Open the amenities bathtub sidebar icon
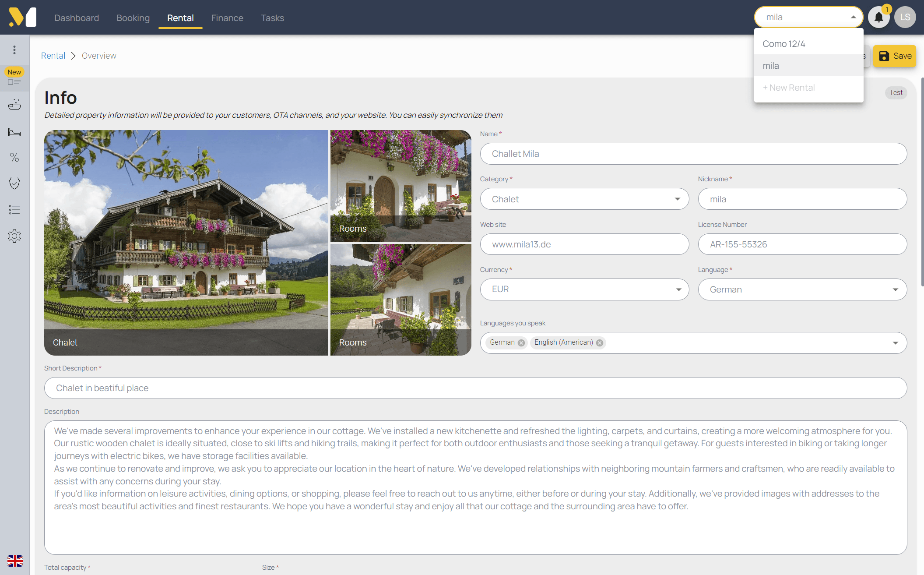The height and width of the screenshot is (575, 924). (14, 105)
